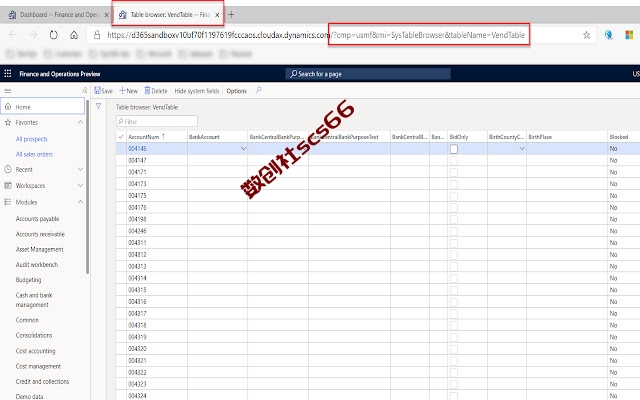Open the Accounts receivable module
The image size is (640, 400).
[40, 234]
